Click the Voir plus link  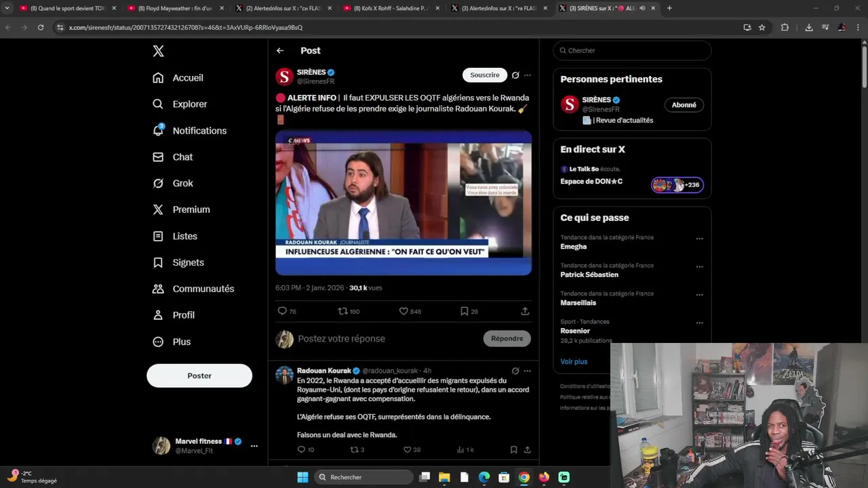tap(574, 361)
